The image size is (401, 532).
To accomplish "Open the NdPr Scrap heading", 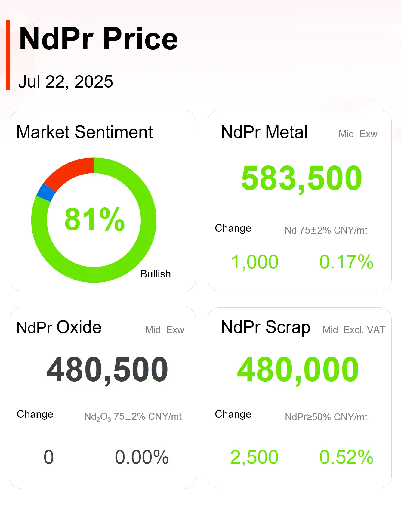I will coord(265,327).
